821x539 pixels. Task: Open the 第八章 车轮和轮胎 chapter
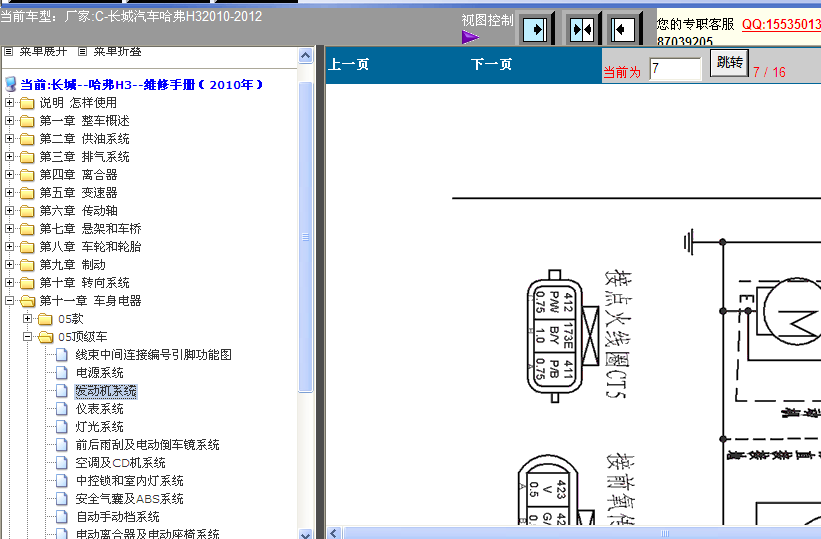pyautogui.click(x=90, y=247)
